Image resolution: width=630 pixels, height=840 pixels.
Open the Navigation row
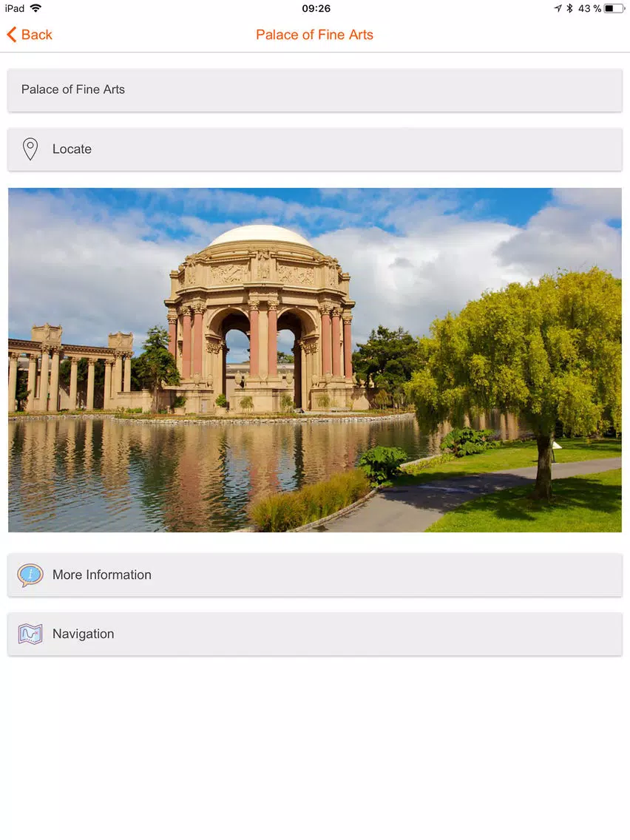click(x=315, y=634)
